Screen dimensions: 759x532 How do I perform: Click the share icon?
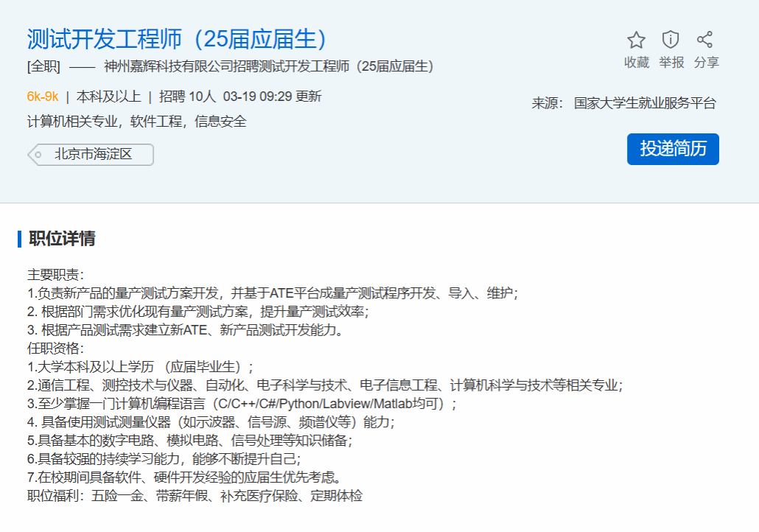click(x=705, y=40)
